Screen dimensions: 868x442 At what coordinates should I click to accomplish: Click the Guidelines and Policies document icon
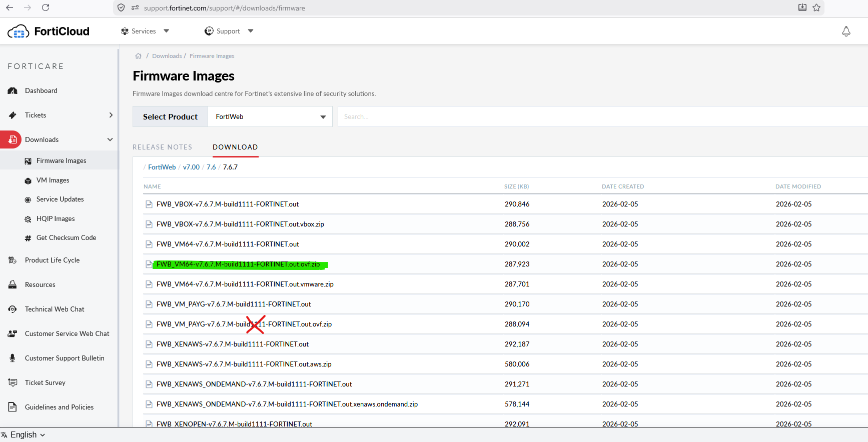pos(13,407)
